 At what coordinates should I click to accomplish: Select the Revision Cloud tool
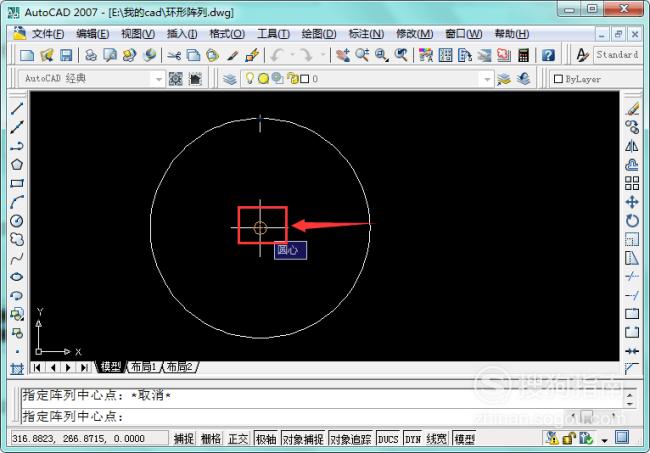point(17,240)
